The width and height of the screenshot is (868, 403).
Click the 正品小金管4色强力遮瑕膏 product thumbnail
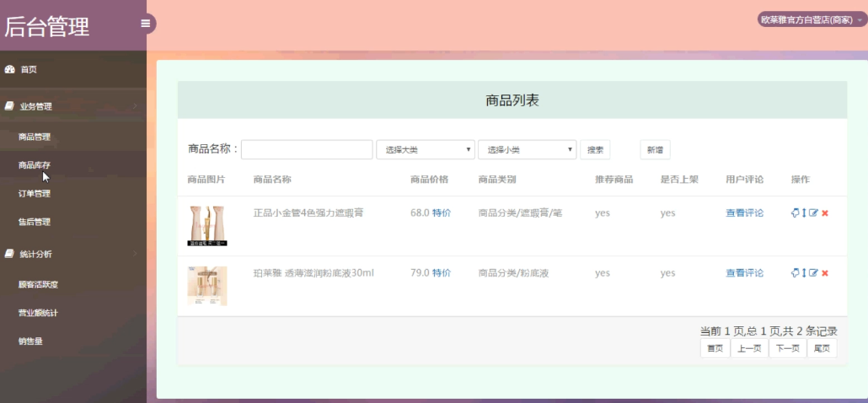pos(207,226)
